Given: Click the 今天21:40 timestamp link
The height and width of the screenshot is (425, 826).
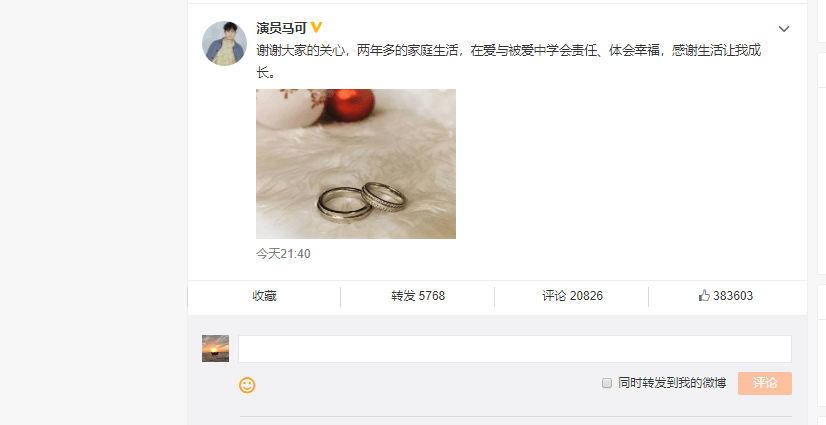Looking at the screenshot, I should (x=283, y=254).
